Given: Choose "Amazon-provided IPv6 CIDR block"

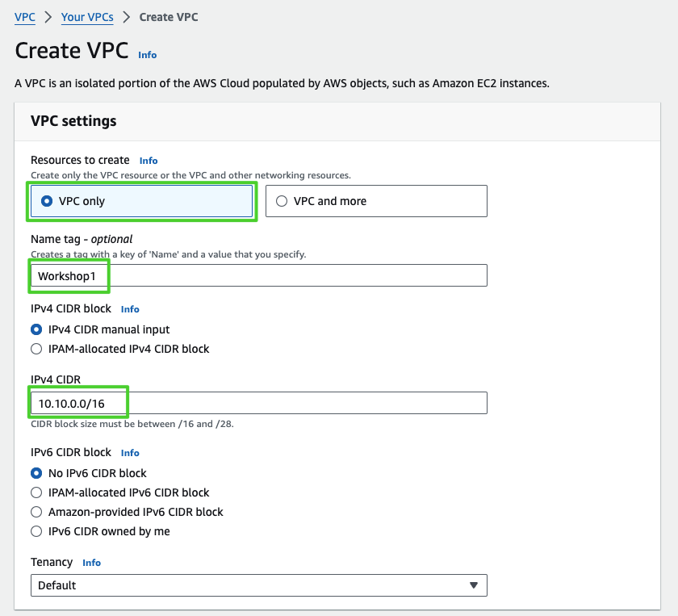Looking at the screenshot, I should click(36, 512).
